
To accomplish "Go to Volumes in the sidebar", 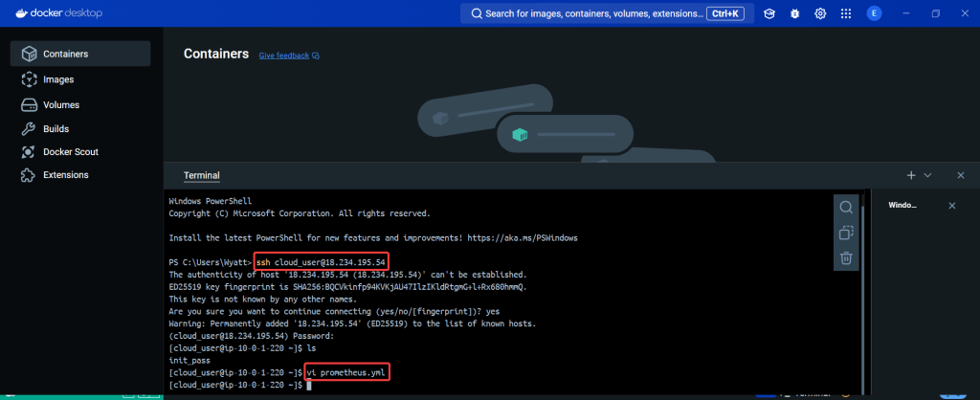I will tap(60, 104).
